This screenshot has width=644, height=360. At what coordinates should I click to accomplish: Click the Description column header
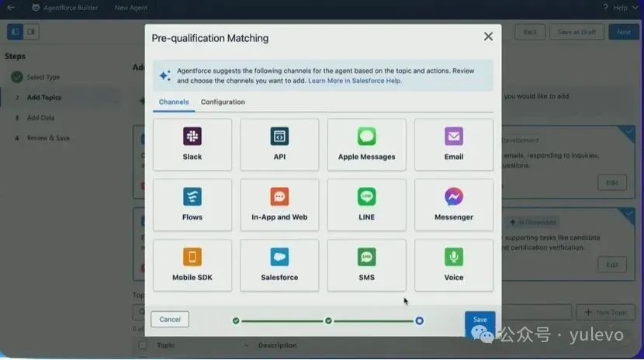click(x=277, y=345)
